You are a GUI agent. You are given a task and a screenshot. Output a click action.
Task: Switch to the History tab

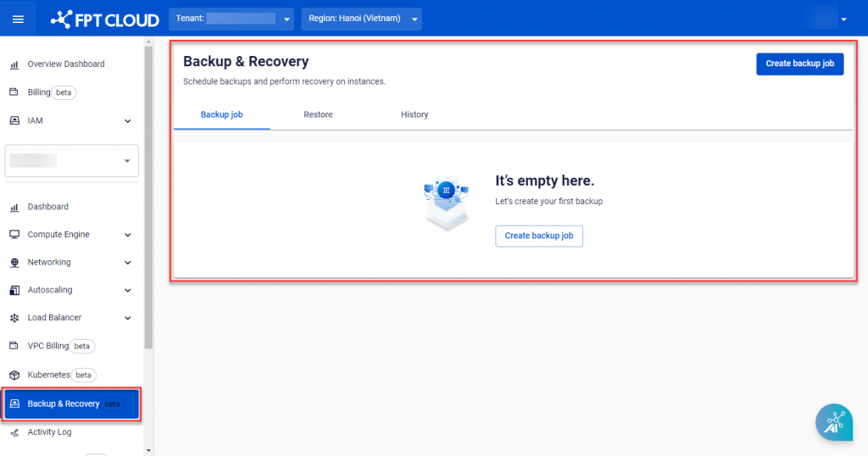pos(415,114)
